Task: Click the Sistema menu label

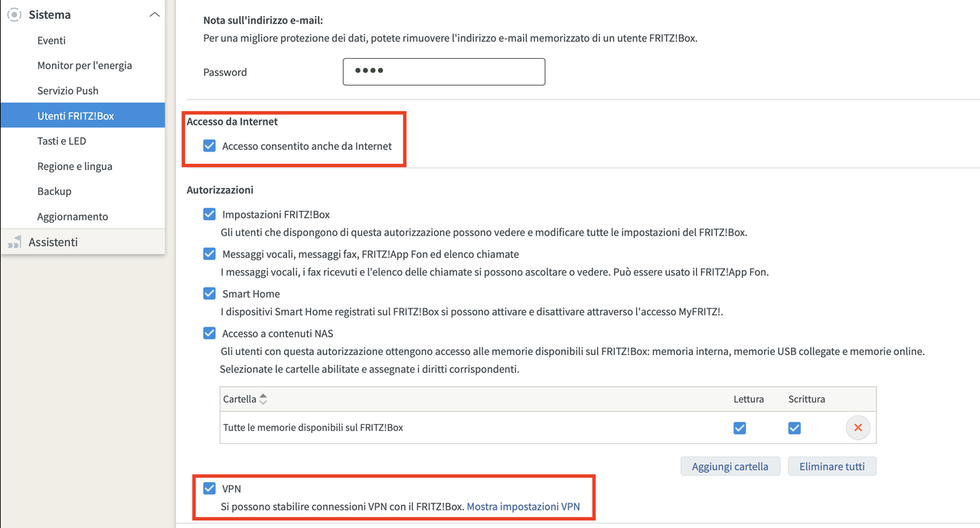Action: 50,15
